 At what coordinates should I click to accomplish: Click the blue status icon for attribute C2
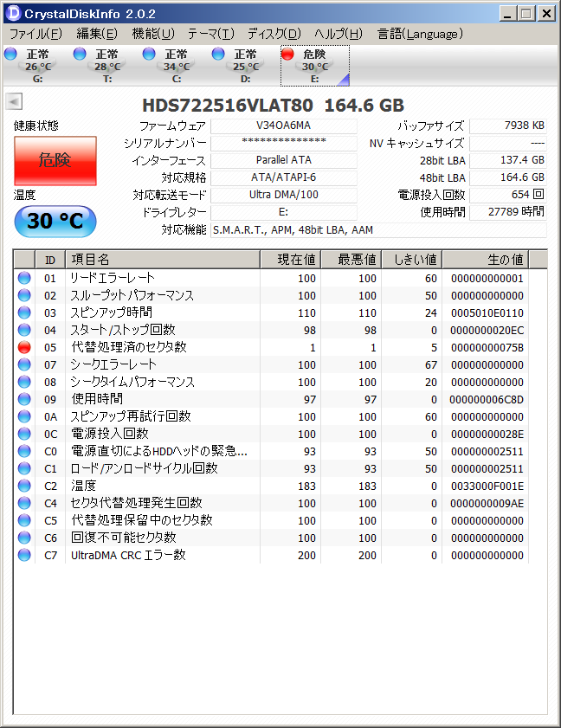24,486
